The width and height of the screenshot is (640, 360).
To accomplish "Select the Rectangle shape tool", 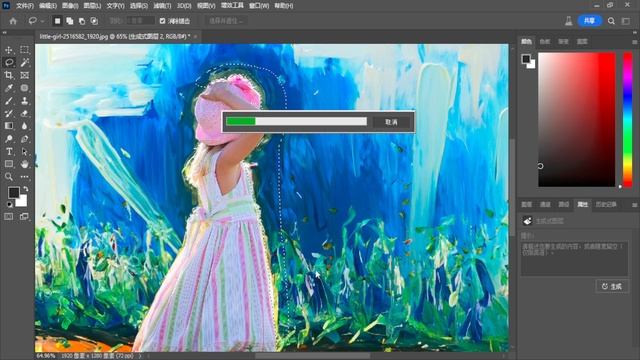I will pos(9,164).
